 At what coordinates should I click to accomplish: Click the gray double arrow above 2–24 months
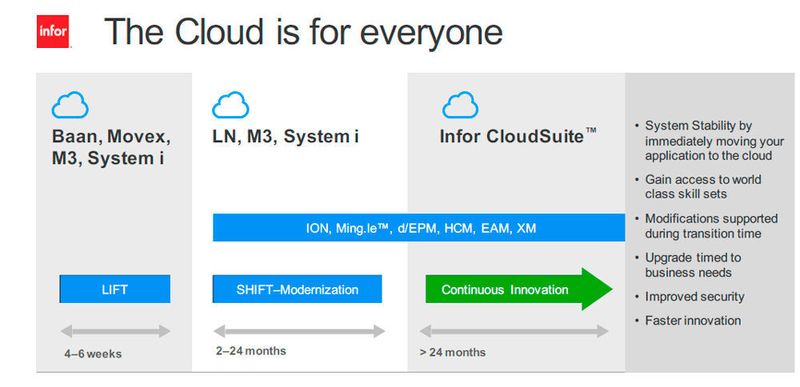(299, 331)
